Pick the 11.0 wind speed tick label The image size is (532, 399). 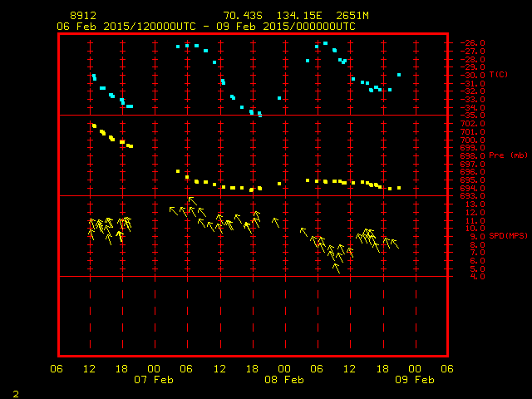coord(475,220)
